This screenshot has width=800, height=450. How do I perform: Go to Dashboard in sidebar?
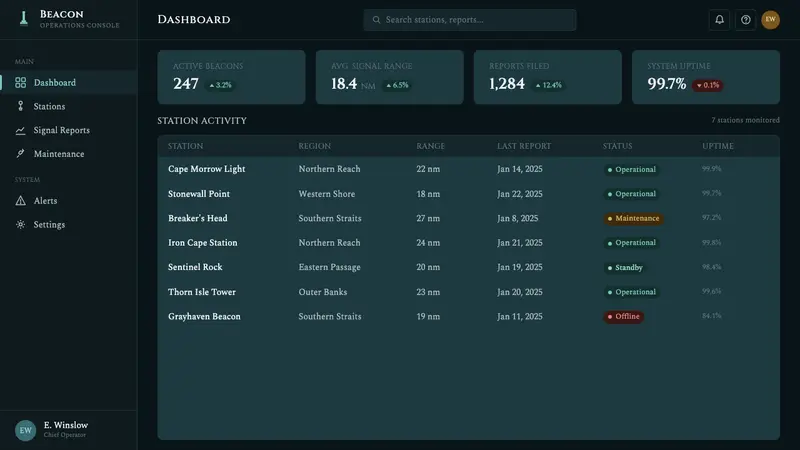click(69, 83)
